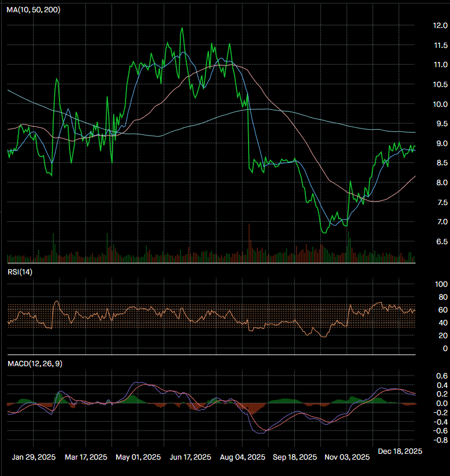Viewport: 450px width, 476px height.
Task: Click the RSI(14) indicator label
Action: (x=20, y=272)
